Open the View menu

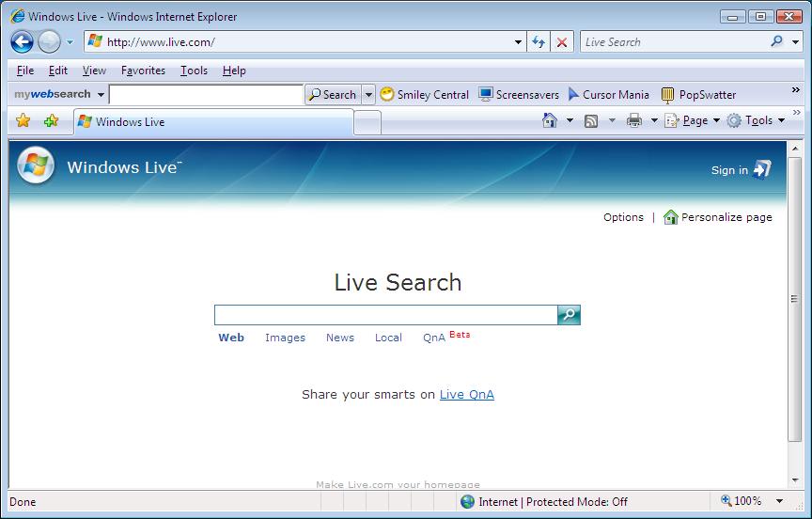[x=94, y=71]
